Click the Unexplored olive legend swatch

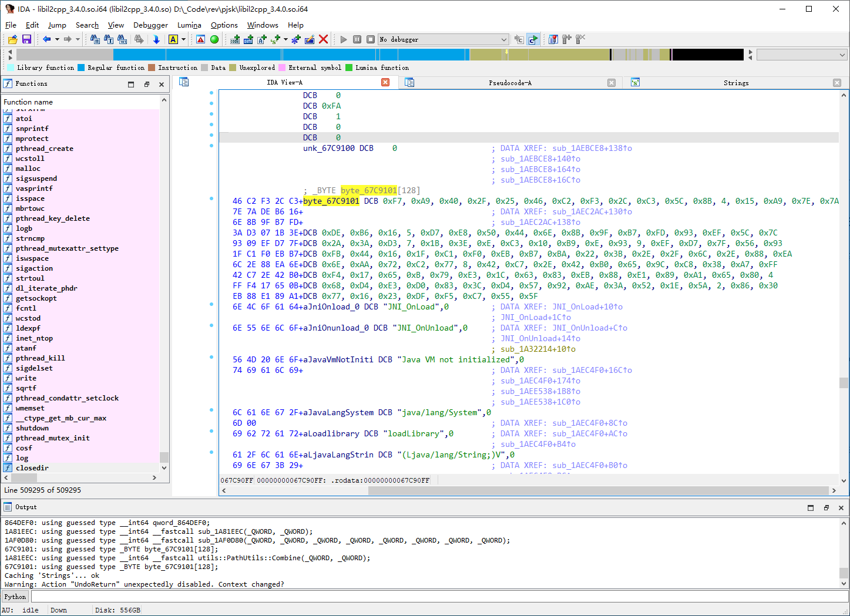[233, 68]
